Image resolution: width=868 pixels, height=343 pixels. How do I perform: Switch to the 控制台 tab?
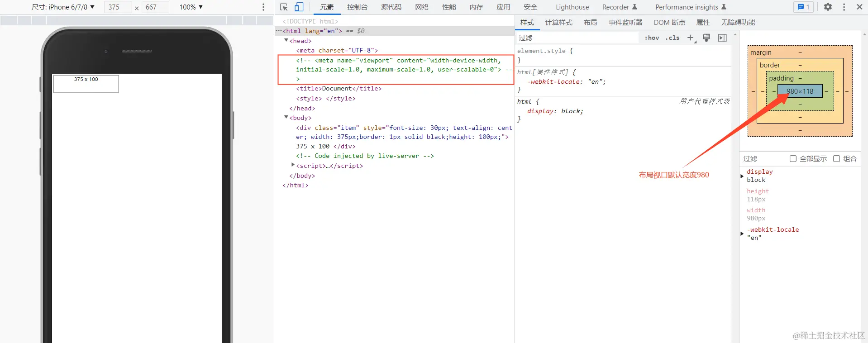coord(357,7)
